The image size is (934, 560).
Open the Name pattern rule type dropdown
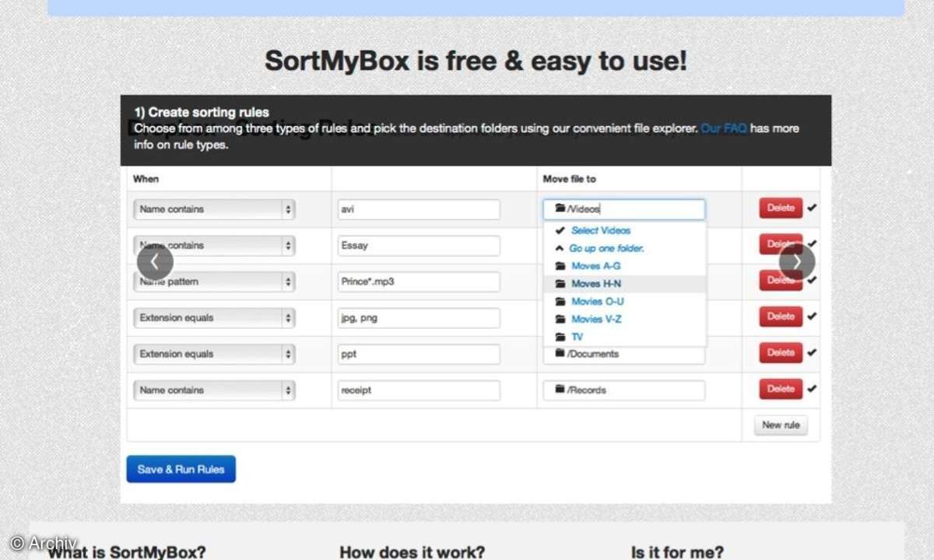coord(214,282)
